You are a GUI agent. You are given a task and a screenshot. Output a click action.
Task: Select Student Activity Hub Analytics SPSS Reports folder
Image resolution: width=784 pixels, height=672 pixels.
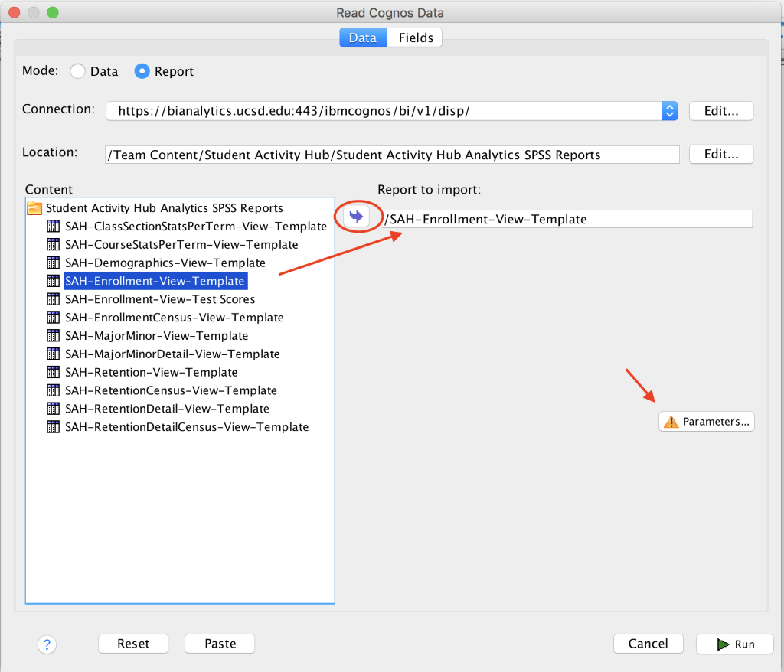[x=165, y=207]
